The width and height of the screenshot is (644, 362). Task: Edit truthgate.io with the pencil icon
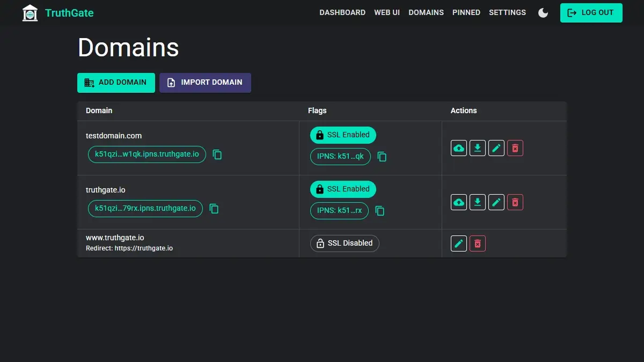tap(496, 202)
